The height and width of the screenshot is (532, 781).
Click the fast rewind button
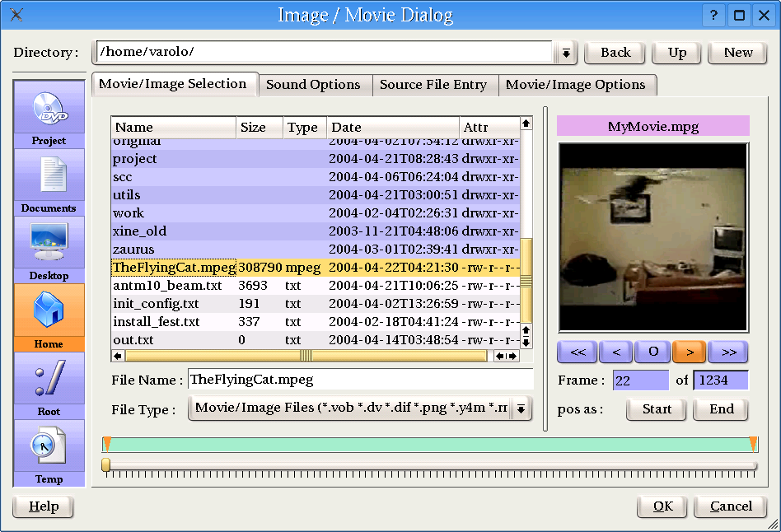pos(578,352)
